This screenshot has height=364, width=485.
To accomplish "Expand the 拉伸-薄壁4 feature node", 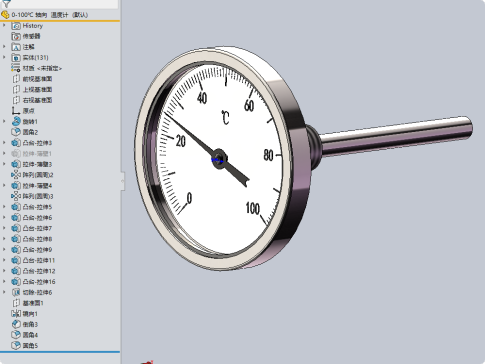I will coord(4,186).
